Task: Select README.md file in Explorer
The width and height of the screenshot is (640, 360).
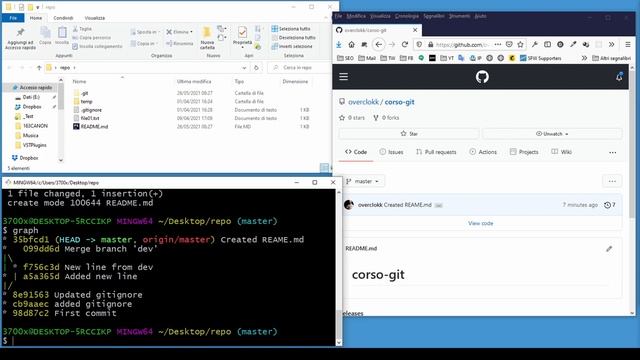Action: click(x=94, y=127)
